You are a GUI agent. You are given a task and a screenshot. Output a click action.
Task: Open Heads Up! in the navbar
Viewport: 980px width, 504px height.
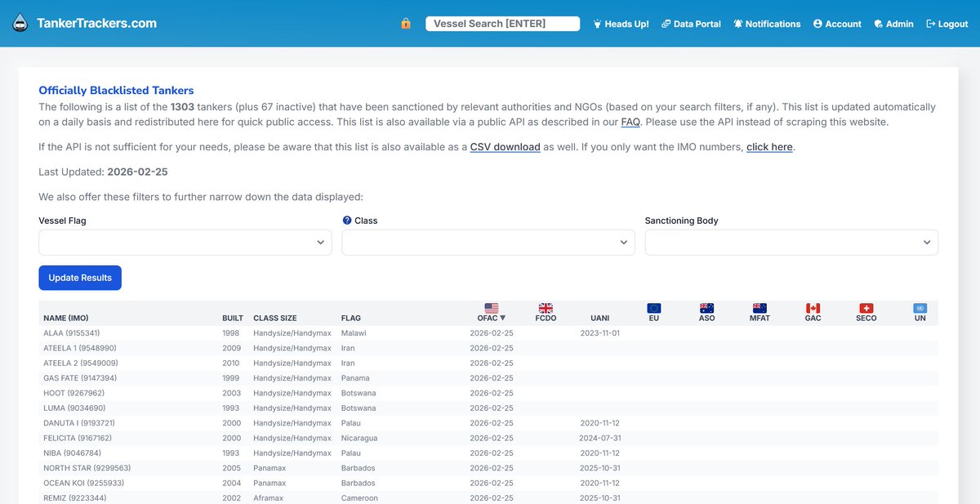[x=621, y=24]
